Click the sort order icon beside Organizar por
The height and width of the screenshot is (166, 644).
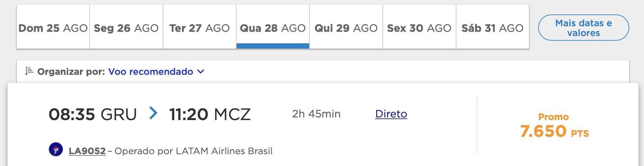click(29, 71)
